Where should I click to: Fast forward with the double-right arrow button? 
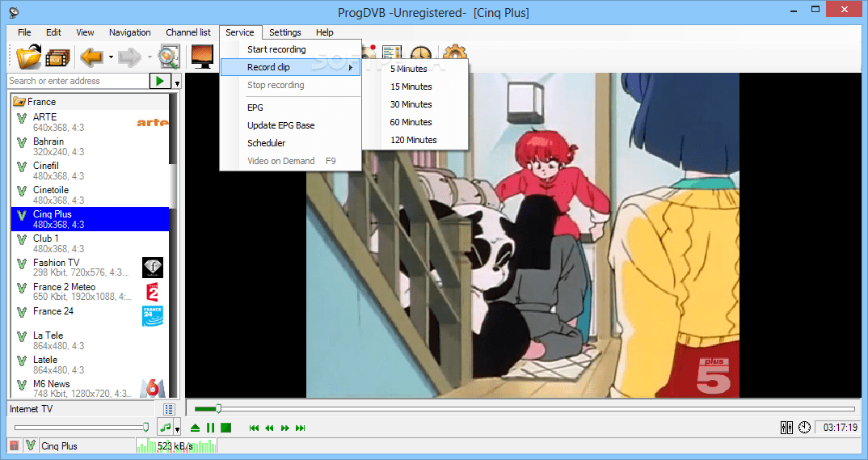click(x=285, y=428)
